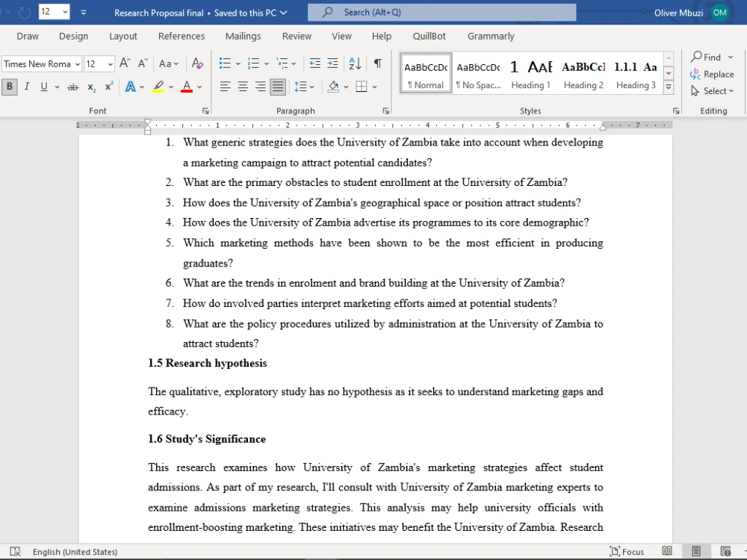Toggle Underline formatting
Image resolution: width=747 pixels, height=560 pixels.
(44, 87)
